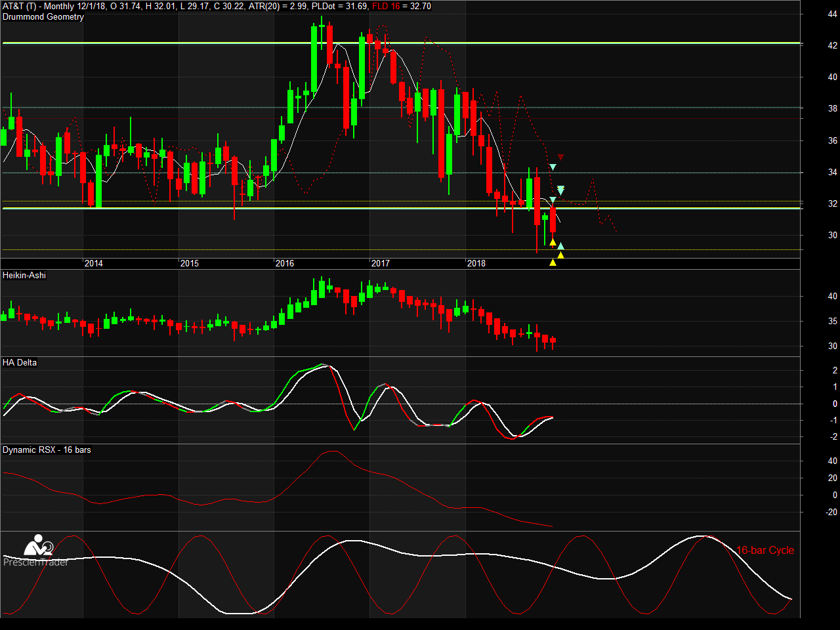Click the 'Dynamic RSX - 16 bars' label

tap(47, 450)
